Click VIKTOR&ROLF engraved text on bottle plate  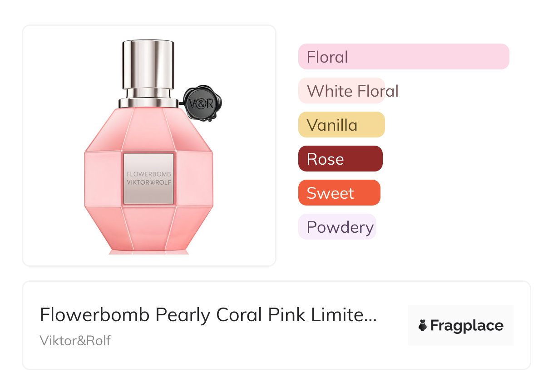coord(148,182)
